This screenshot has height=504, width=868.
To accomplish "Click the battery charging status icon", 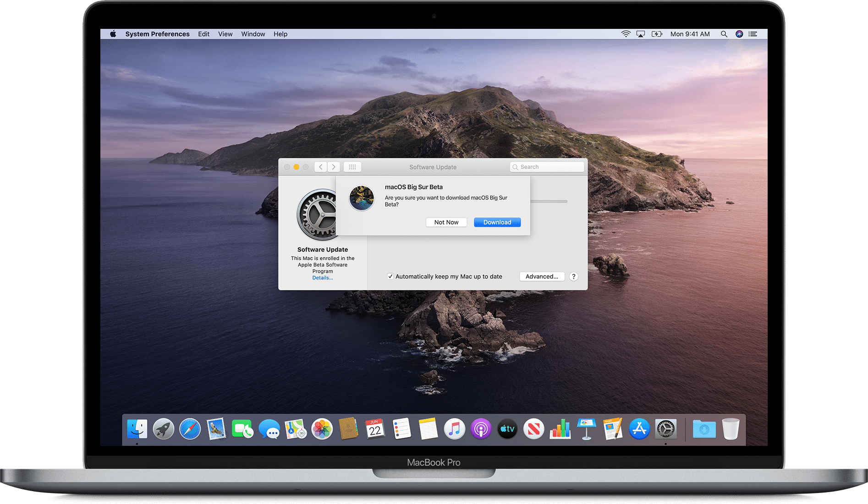I will pos(657,34).
